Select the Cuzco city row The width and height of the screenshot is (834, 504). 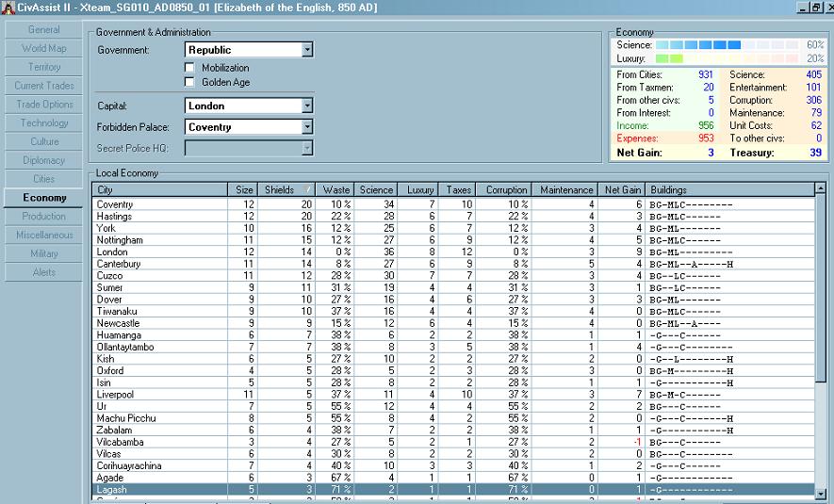453,275
